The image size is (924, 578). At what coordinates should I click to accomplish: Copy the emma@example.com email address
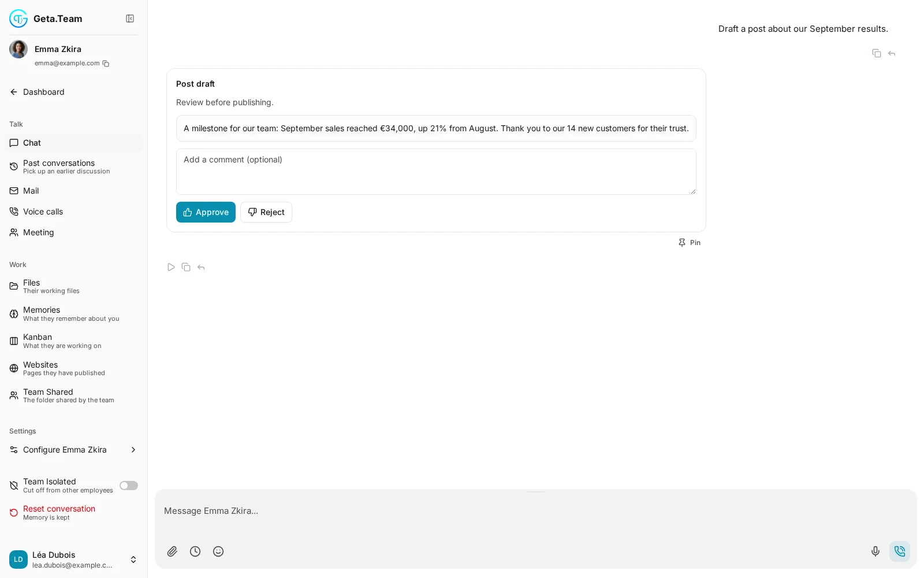click(x=106, y=64)
